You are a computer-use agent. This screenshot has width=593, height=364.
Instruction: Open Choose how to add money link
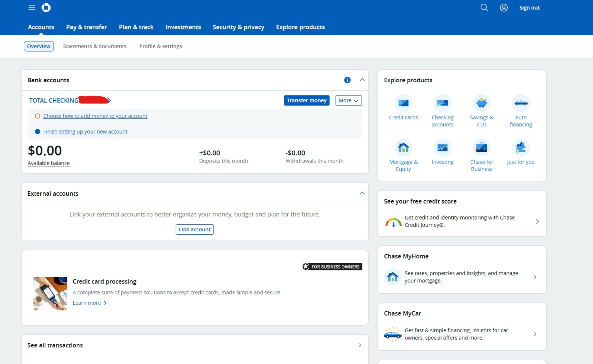point(95,116)
